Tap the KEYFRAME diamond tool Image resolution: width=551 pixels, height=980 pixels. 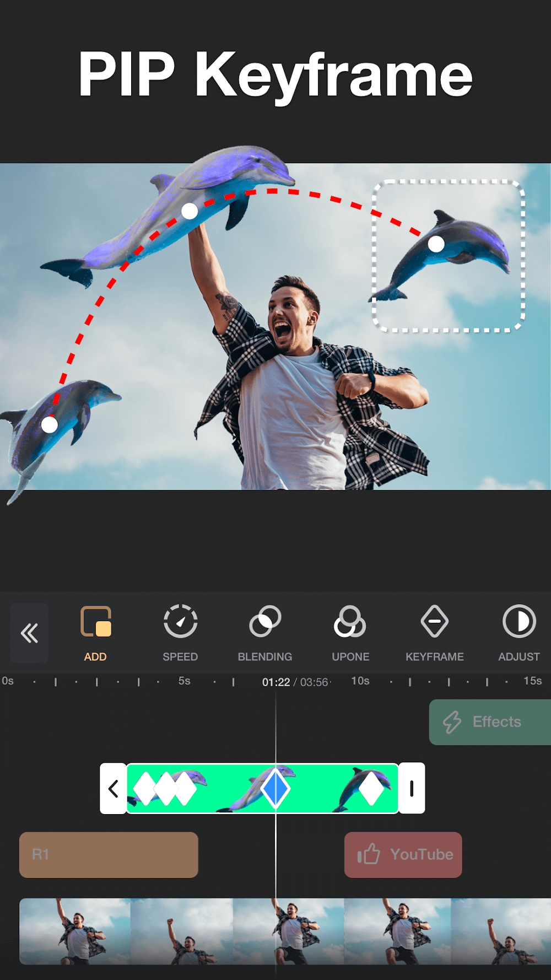(x=434, y=633)
